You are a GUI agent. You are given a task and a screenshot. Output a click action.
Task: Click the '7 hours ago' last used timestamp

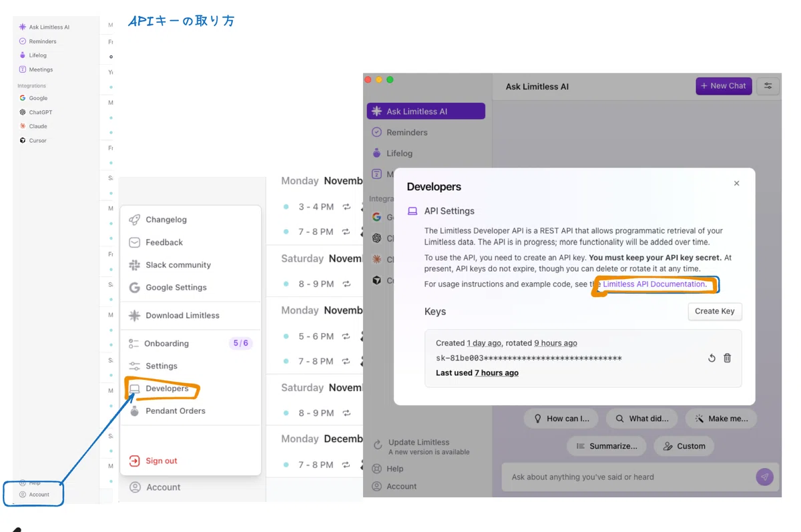(x=497, y=373)
